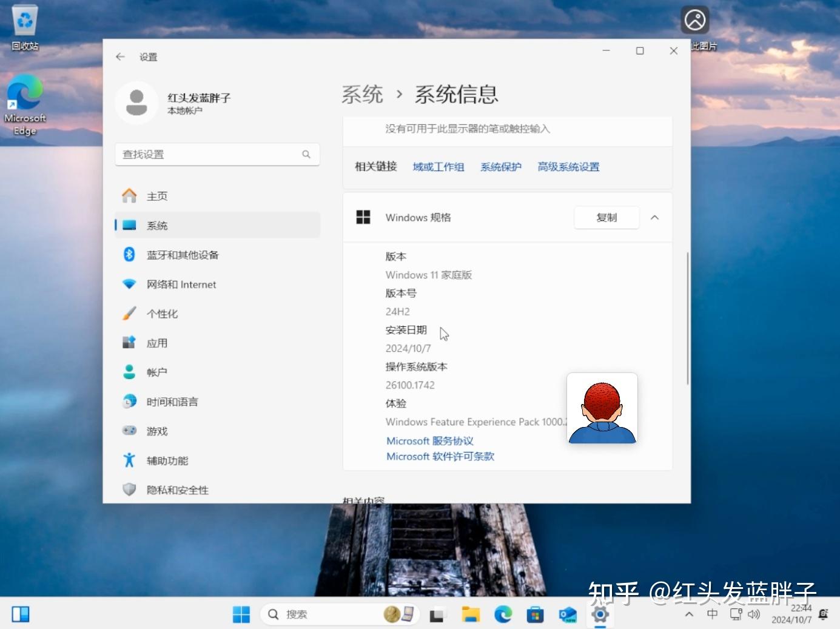The image size is (840, 629).
Task: Click the volume icon in the system tray
Action: click(x=754, y=614)
